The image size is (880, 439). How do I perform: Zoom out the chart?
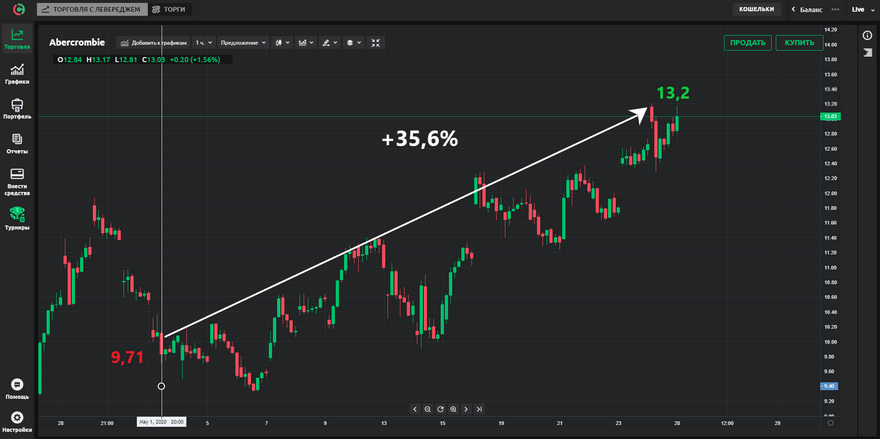click(427, 409)
